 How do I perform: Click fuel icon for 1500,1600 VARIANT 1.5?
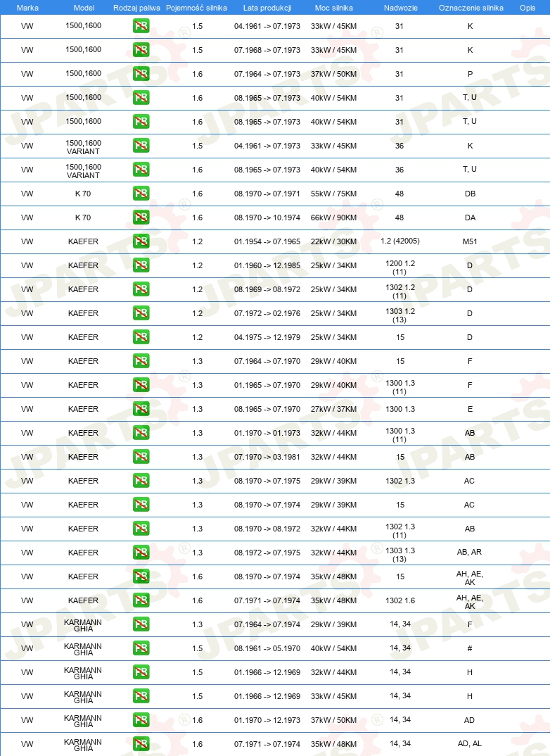pyautogui.click(x=141, y=146)
